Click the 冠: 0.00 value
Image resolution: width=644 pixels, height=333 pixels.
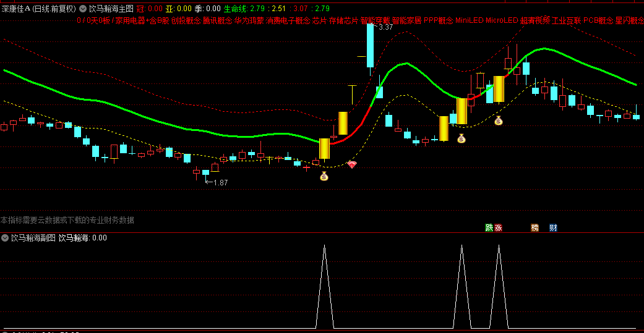pyautogui.click(x=149, y=9)
